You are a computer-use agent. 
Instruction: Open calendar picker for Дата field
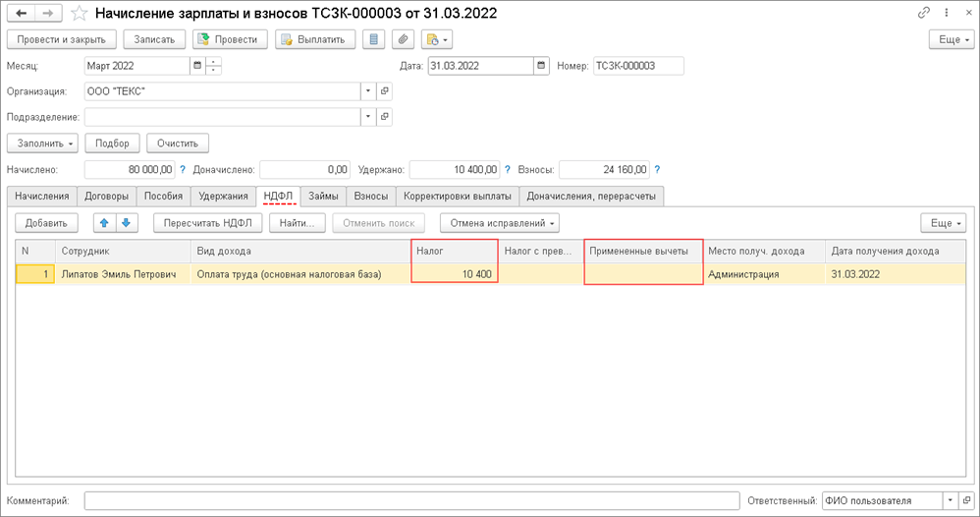coord(541,66)
